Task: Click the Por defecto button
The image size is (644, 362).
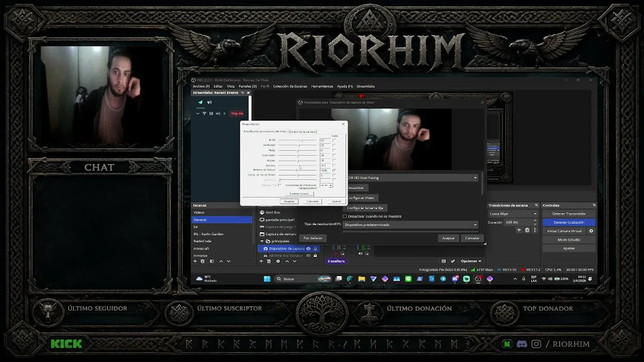Action: 313,238
